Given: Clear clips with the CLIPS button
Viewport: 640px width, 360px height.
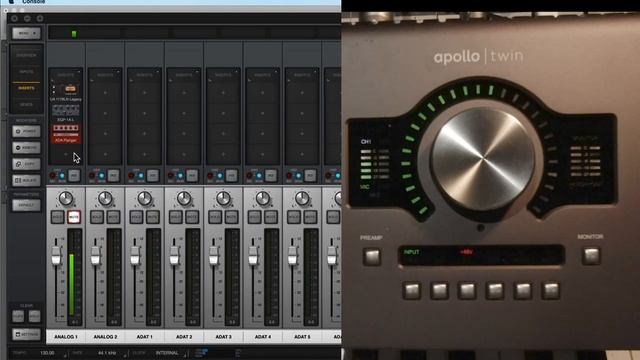Looking at the screenshot, I should click(18, 316).
